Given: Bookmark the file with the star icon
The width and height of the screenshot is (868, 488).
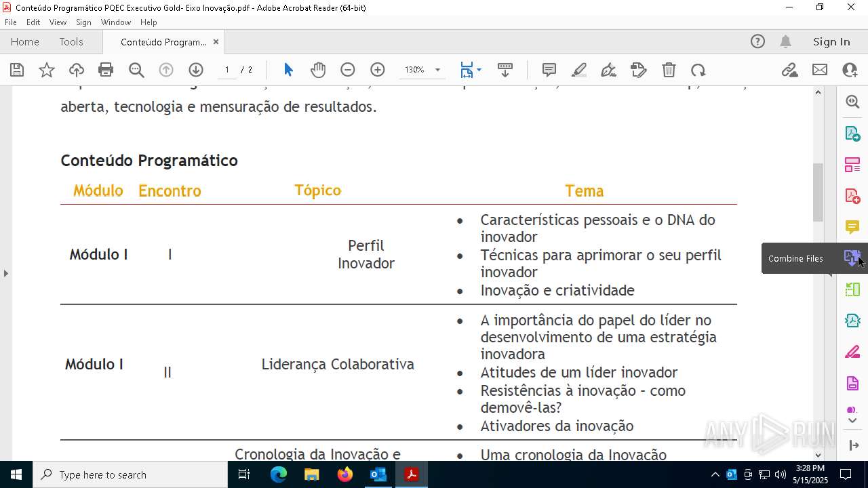Looking at the screenshot, I should point(47,70).
